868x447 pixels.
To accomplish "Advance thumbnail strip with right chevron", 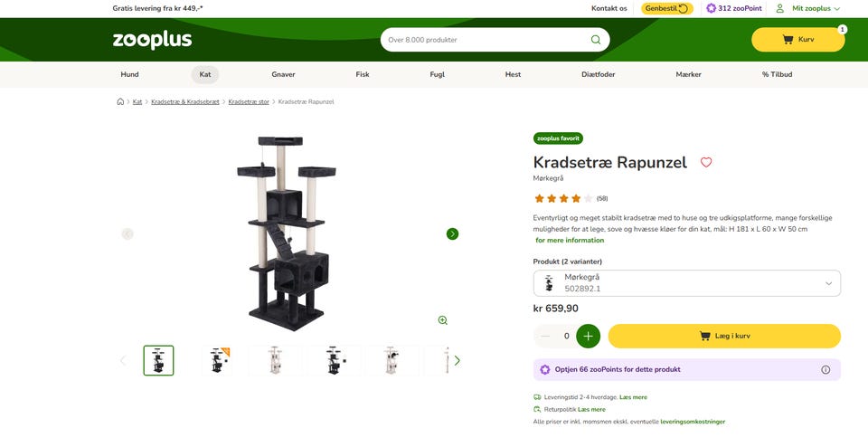I will [457, 361].
